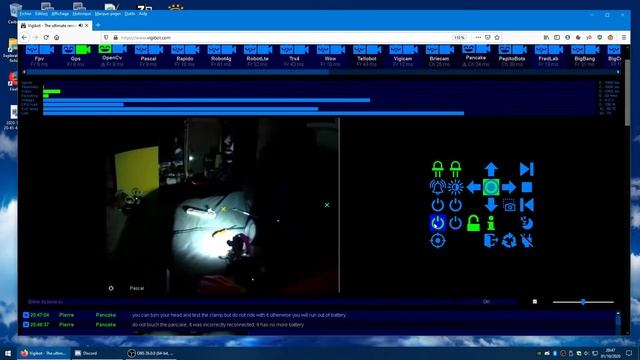Activate the alarm bell icon
The image size is (640, 360).
(438, 187)
